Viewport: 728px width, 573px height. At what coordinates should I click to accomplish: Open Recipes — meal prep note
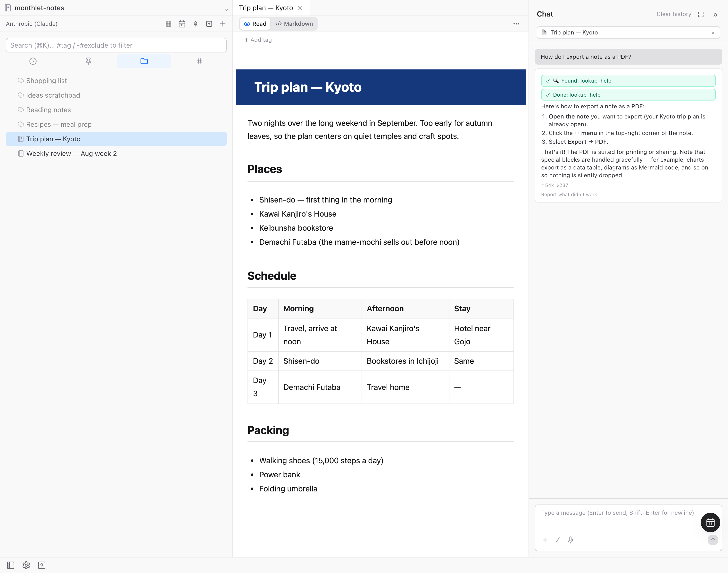tap(116, 125)
